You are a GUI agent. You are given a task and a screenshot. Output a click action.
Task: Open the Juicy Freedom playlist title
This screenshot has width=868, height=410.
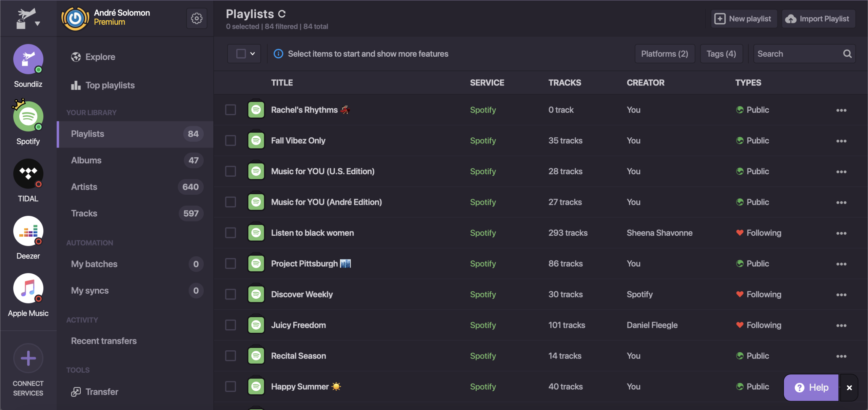(x=298, y=325)
